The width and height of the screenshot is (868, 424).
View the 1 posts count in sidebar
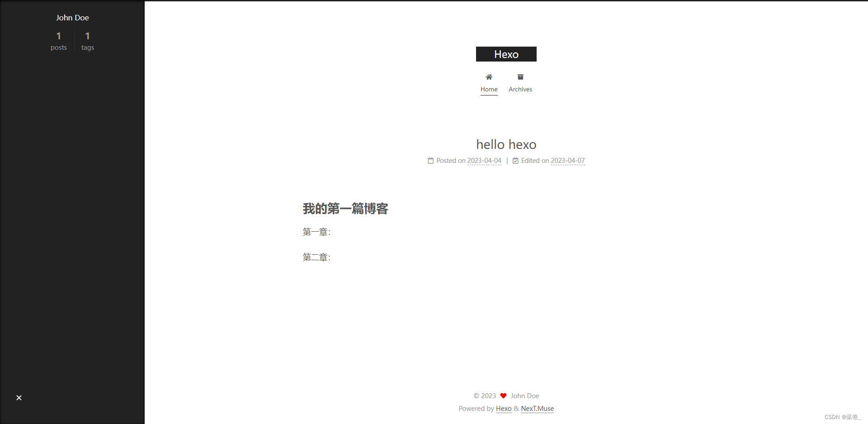(59, 41)
